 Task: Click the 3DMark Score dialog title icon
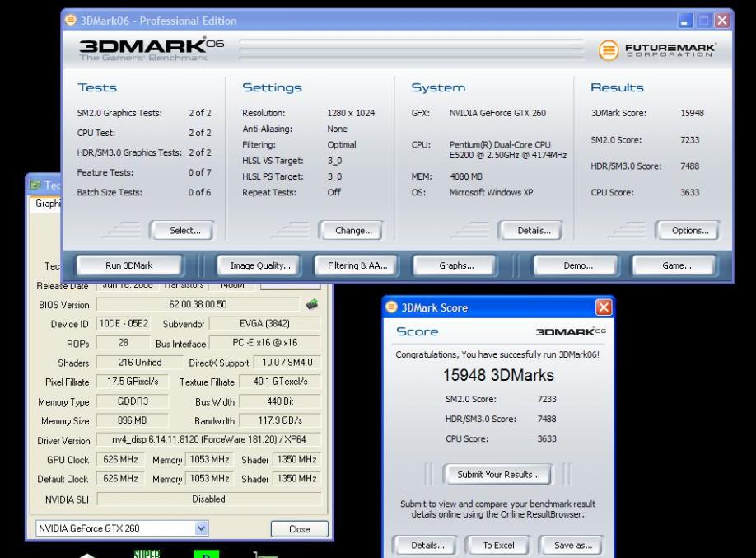pos(391,307)
